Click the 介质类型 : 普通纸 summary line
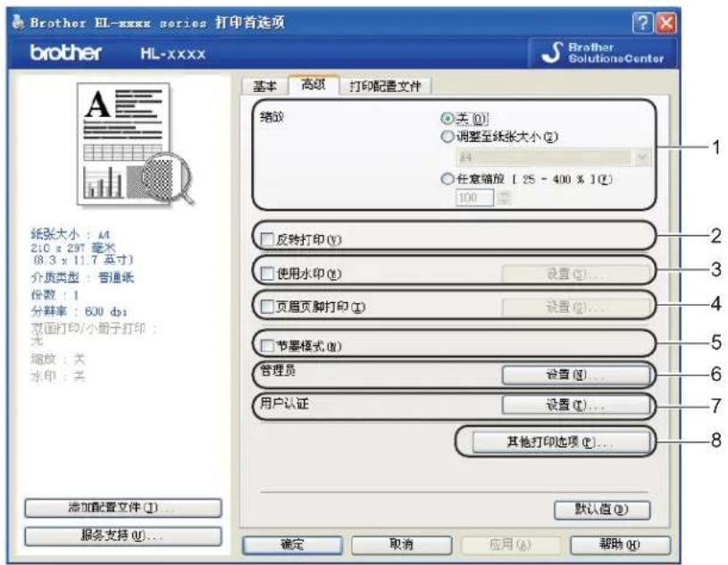Screen dimensions: 728x565 [x=82, y=278]
